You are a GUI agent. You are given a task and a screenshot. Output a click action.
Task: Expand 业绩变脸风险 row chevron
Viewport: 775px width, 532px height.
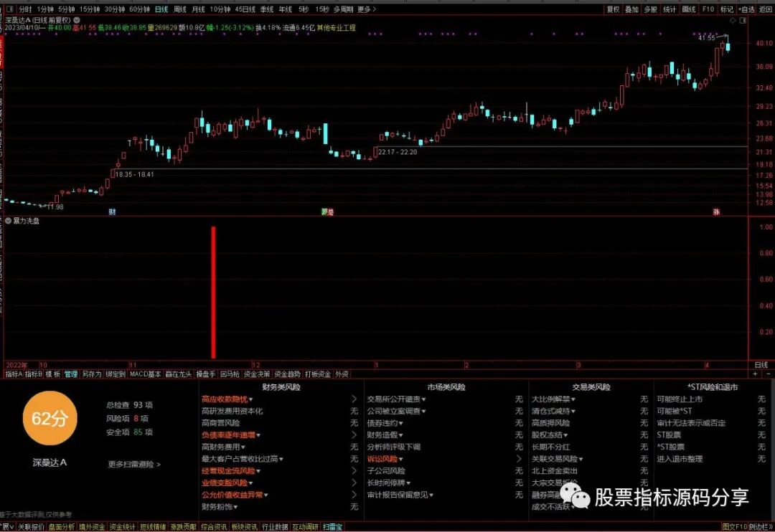point(354,483)
